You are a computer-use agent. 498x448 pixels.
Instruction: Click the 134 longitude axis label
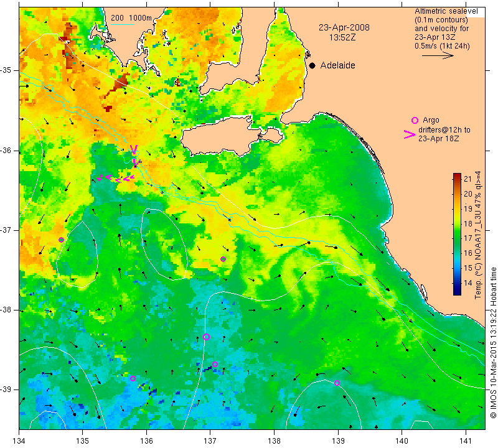pos(19,441)
